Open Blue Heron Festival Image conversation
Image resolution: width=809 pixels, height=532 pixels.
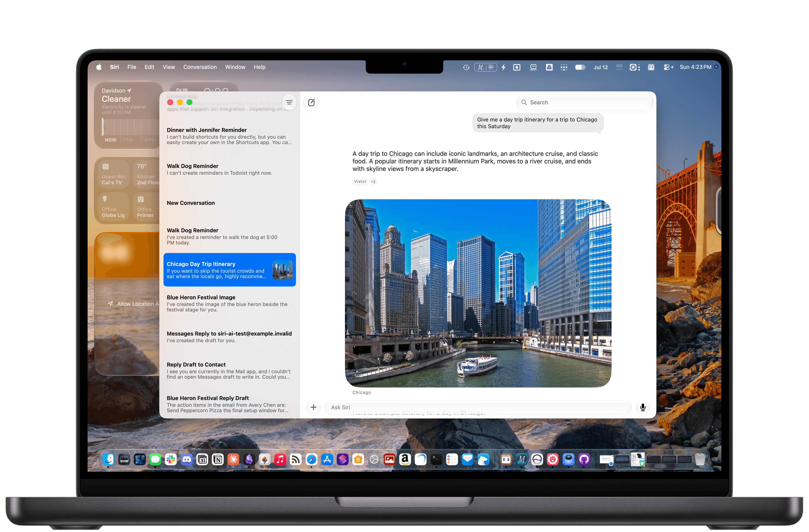click(229, 303)
